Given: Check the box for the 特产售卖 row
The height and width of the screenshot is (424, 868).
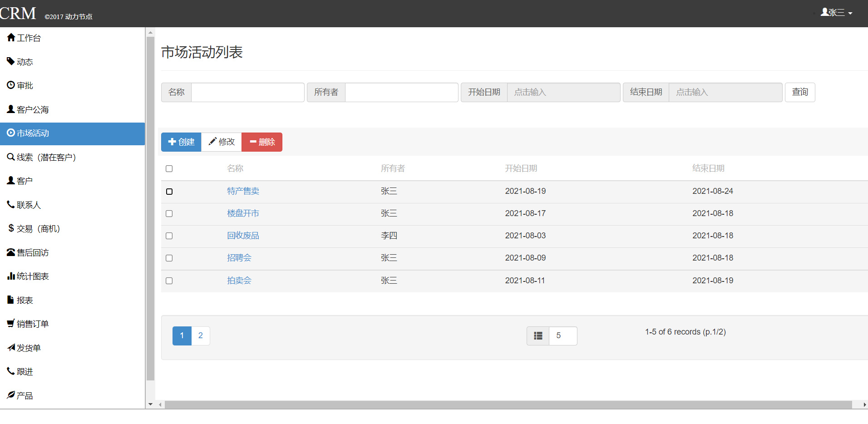Looking at the screenshot, I should click(x=169, y=192).
